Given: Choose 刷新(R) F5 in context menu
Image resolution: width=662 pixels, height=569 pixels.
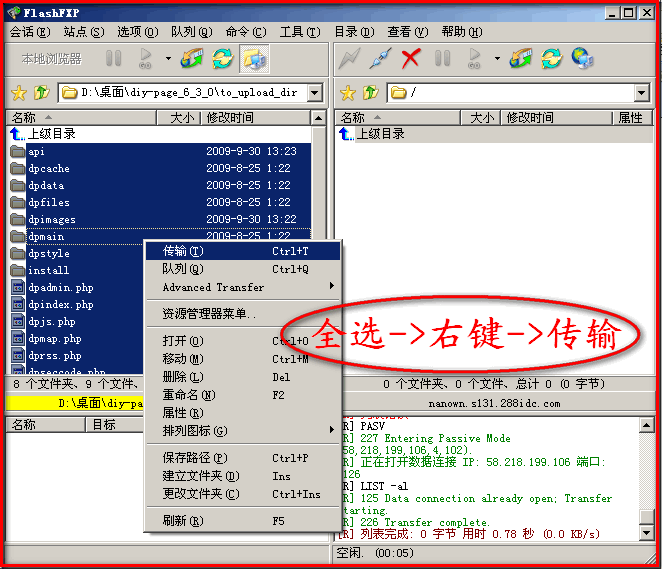Looking at the screenshot, I should pos(243,521).
